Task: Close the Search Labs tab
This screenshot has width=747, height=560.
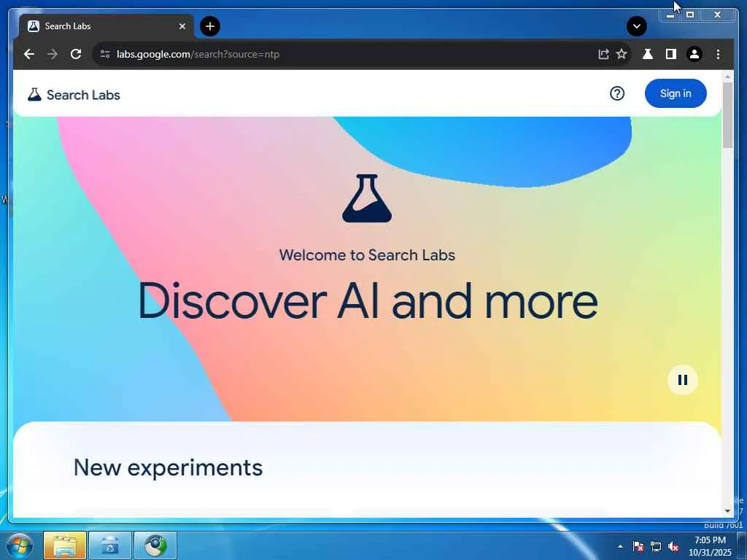Action: tap(182, 26)
